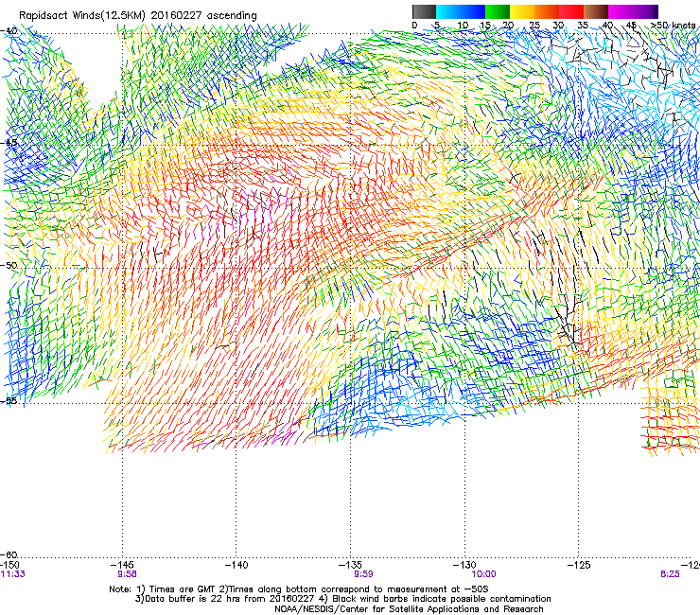Click the -135 longitude axis label
700x615 pixels.
(350, 565)
